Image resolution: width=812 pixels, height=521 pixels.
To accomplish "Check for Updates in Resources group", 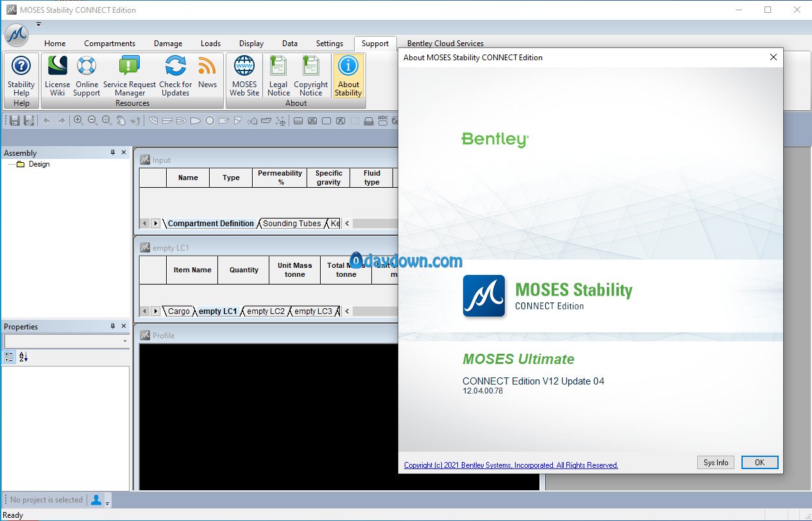I will (175, 75).
